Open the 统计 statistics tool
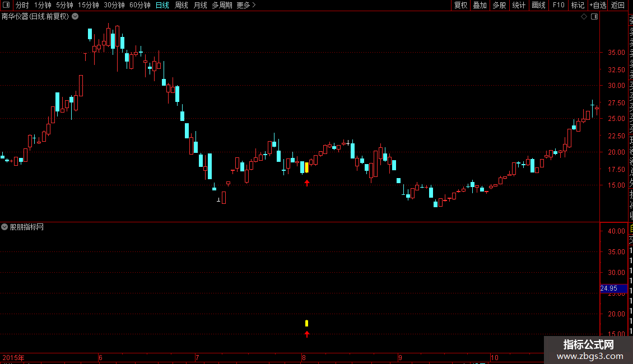 point(519,5)
